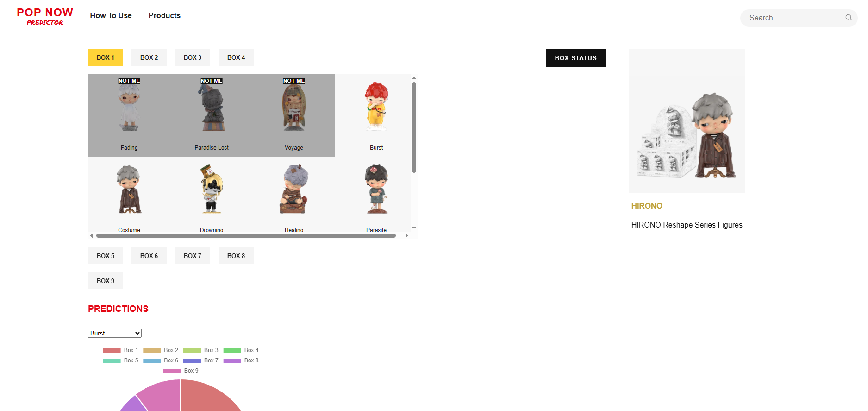Toggle Box 2 legend color swatch
Viewport: 868px width, 411px height.
click(x=152, y=351)
